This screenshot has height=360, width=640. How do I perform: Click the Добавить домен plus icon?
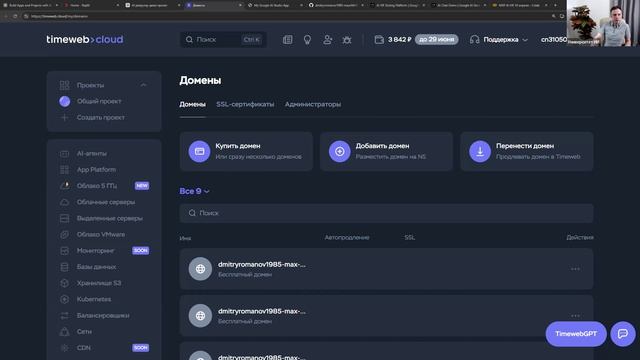[x=340, y=151]
